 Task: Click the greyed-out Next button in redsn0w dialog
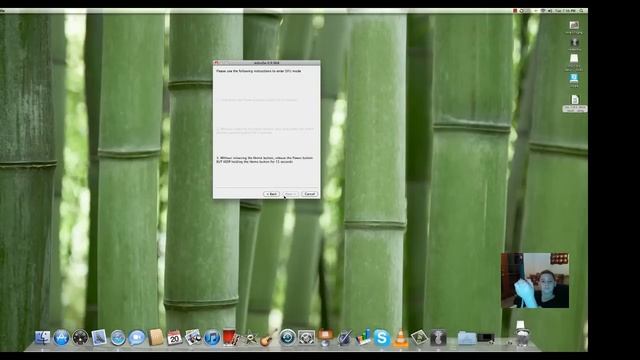tap(290, 194)
